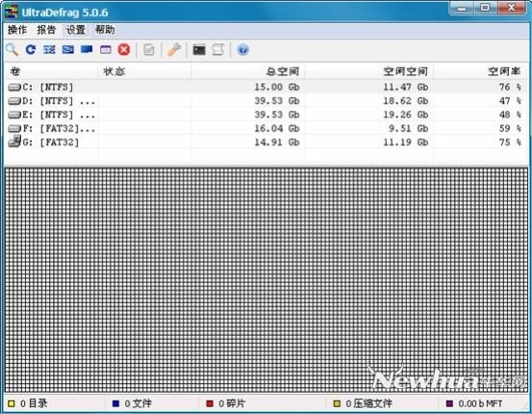Click the 18.62 Gb free space cell
532x414 pixels.
[405, 101]
